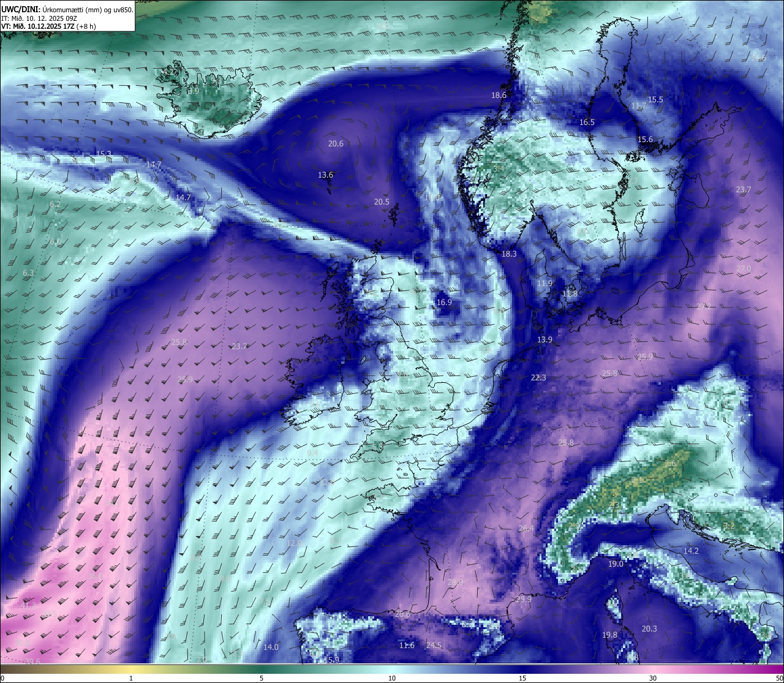Click the 14.0 value near Spain
Viewport: 784px width, 683px height.
pyautogui.click(x=271, y=647)
